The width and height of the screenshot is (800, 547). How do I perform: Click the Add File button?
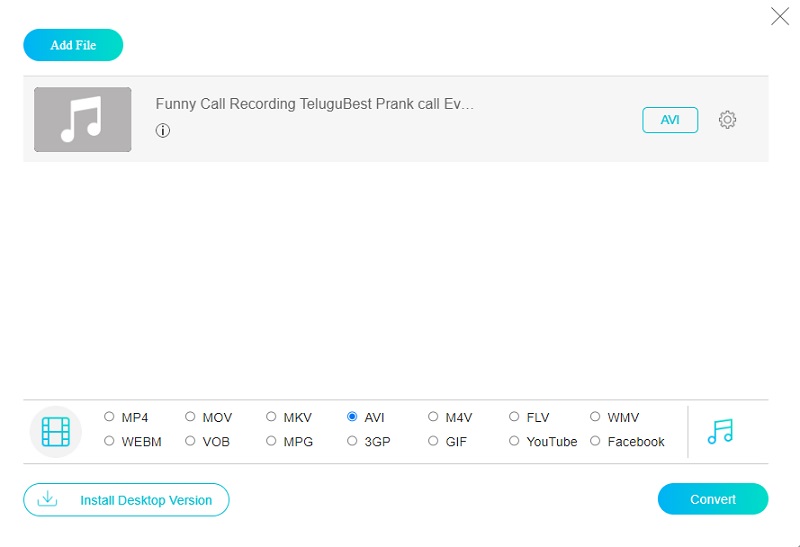73,45
